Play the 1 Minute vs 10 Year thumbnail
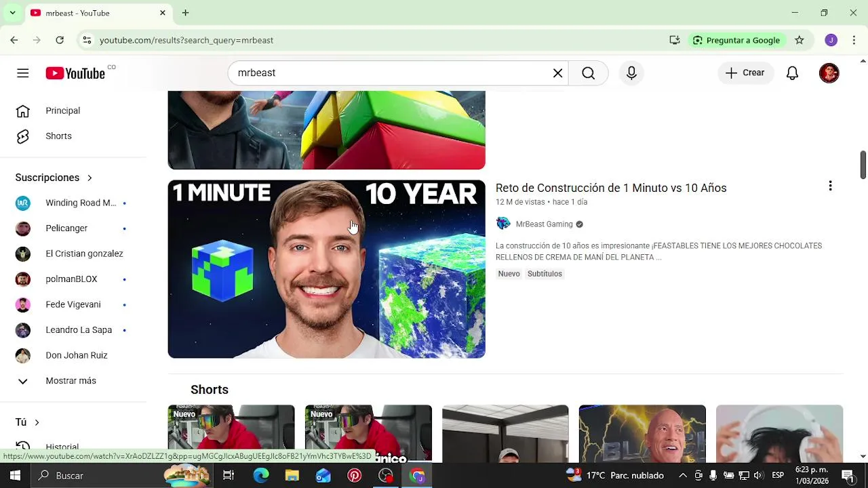The width and height of the screenshot is (868, 488). (326, 269)
